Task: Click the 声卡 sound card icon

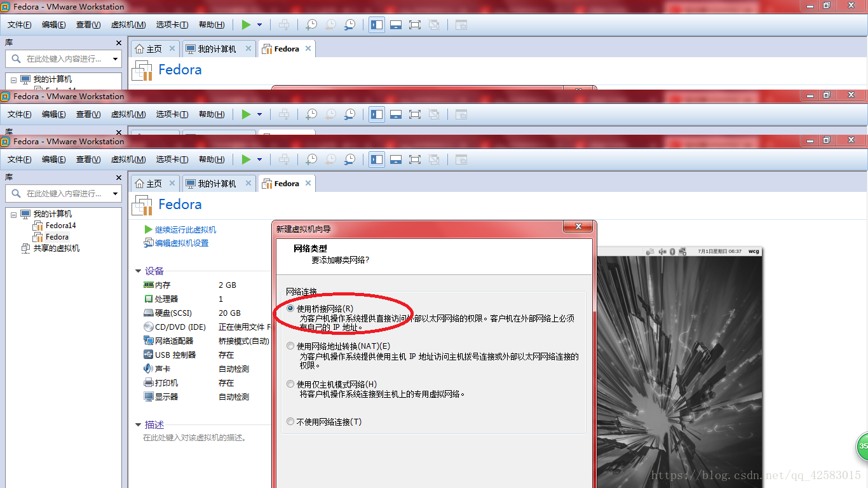Action: [149, 369]
